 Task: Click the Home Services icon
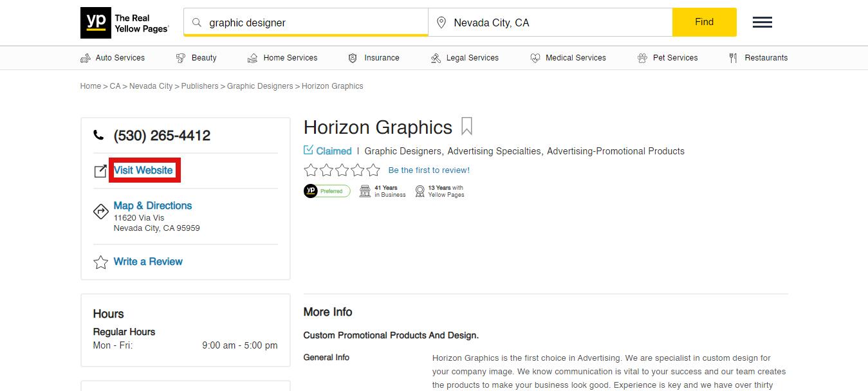[253, 58]
